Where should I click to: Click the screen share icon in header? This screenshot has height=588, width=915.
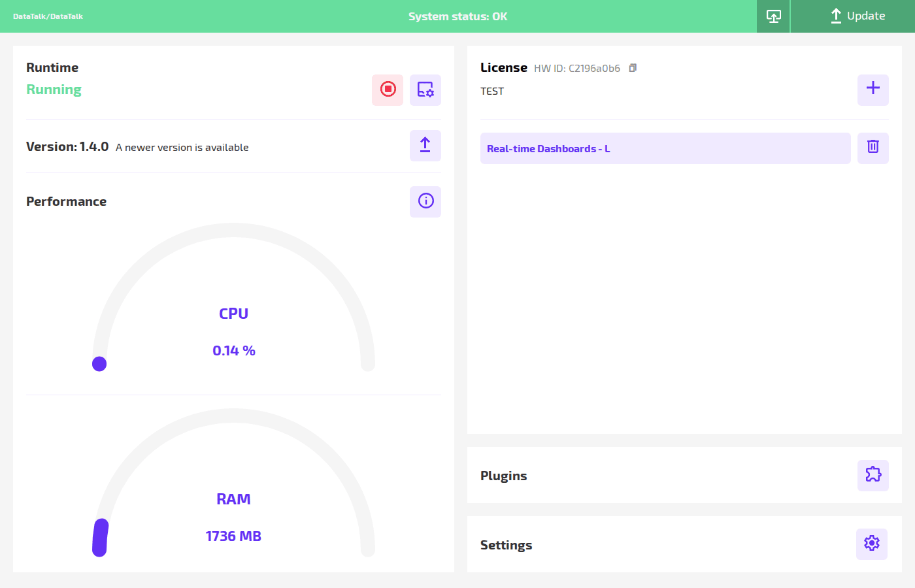pyautogui.click(x=773, y=16)
